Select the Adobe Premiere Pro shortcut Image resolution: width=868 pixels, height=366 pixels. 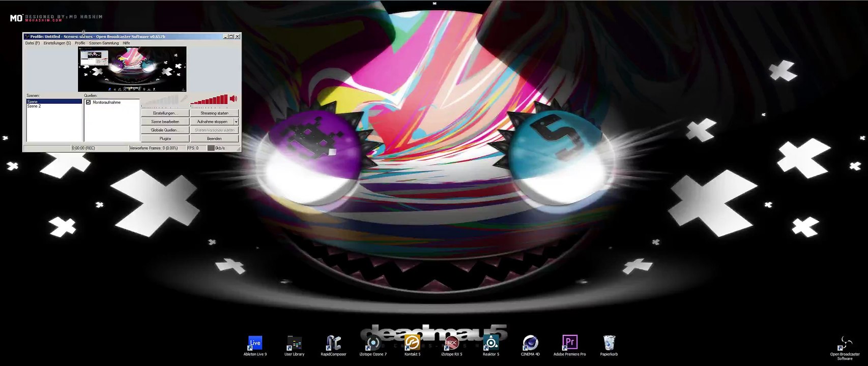click(x=569, y=346)
